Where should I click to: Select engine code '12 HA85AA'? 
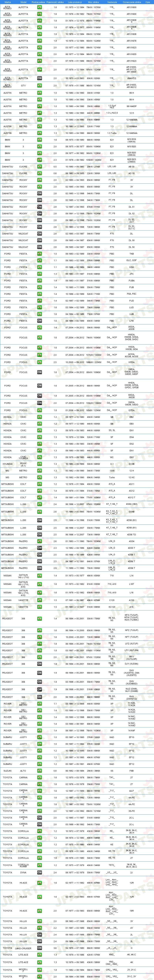(132, 133)
